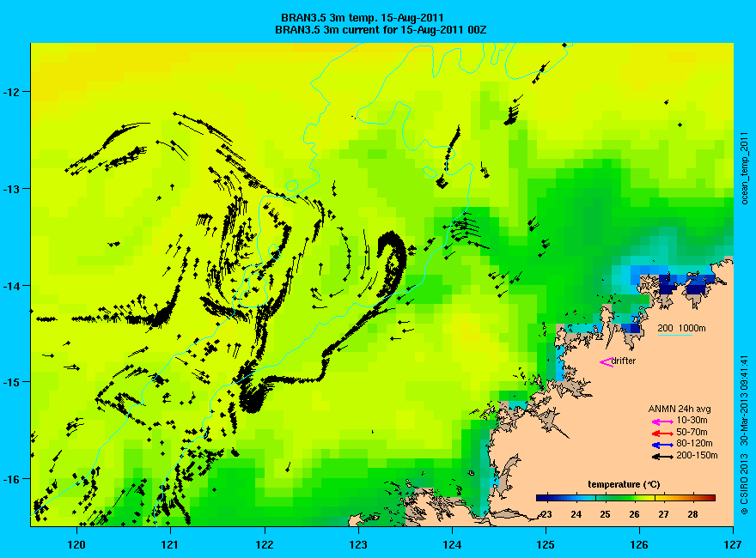Click longitude axis label 126
Screen dimensions: 756x558
[x=639, y=545]
